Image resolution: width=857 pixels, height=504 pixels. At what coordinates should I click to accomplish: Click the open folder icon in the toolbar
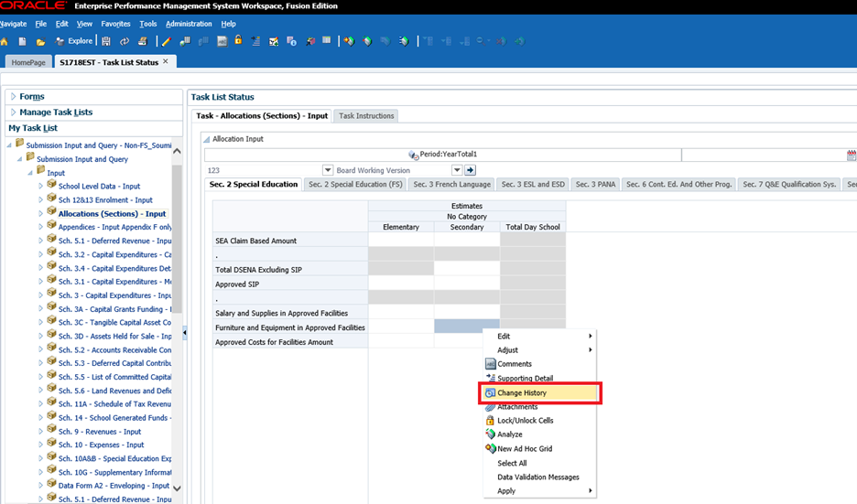40,41
